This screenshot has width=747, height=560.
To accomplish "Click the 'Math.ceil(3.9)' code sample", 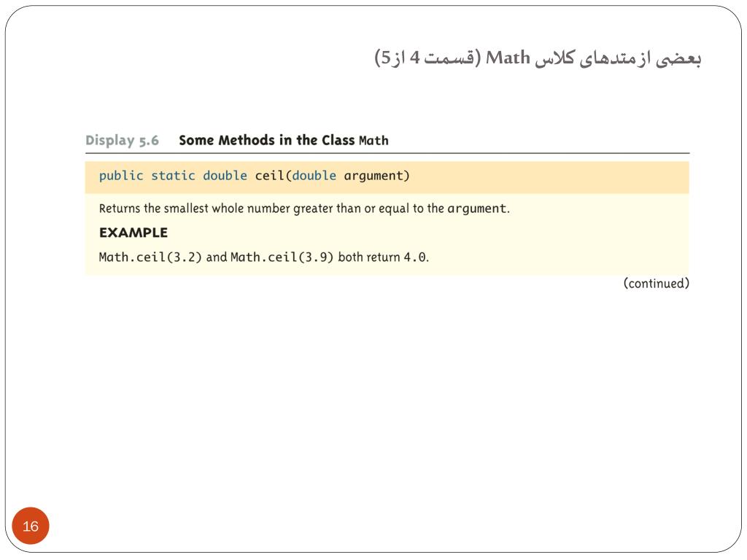I will (282, 257).
